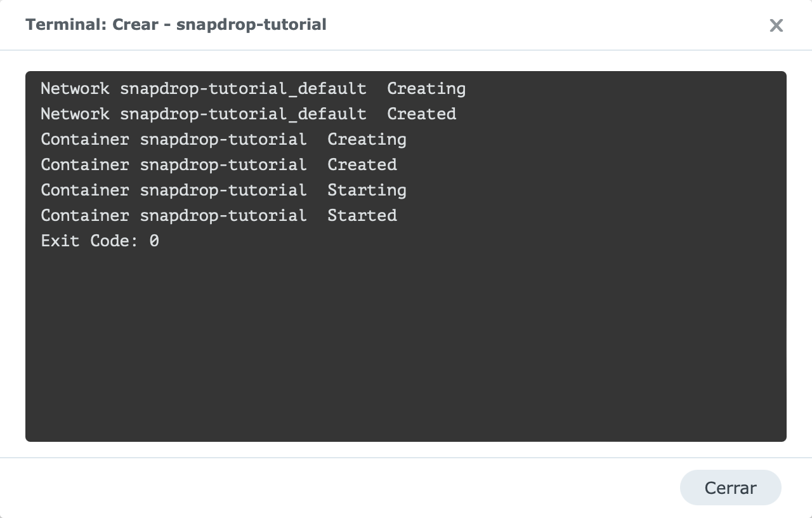Click the line 'Container snapdrop-tutorial Started'
812x518 pixels.
pyautogui.click(x=219, y=216)
